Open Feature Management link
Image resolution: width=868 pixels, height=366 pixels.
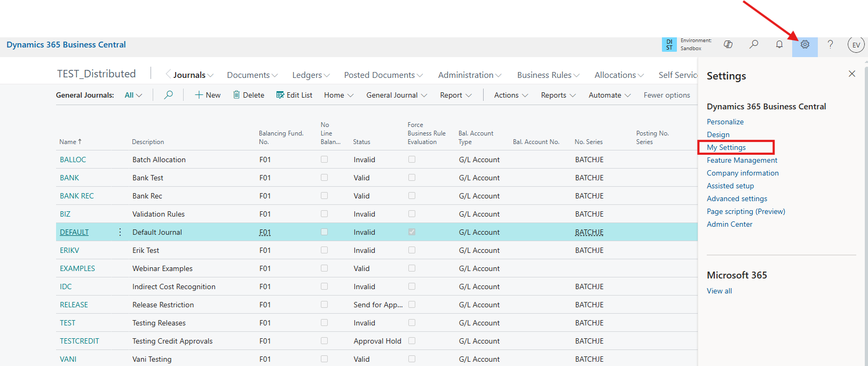742,160
